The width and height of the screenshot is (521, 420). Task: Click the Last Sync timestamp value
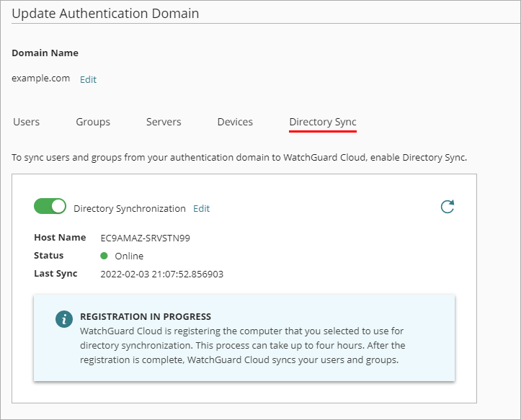[161, 274]
